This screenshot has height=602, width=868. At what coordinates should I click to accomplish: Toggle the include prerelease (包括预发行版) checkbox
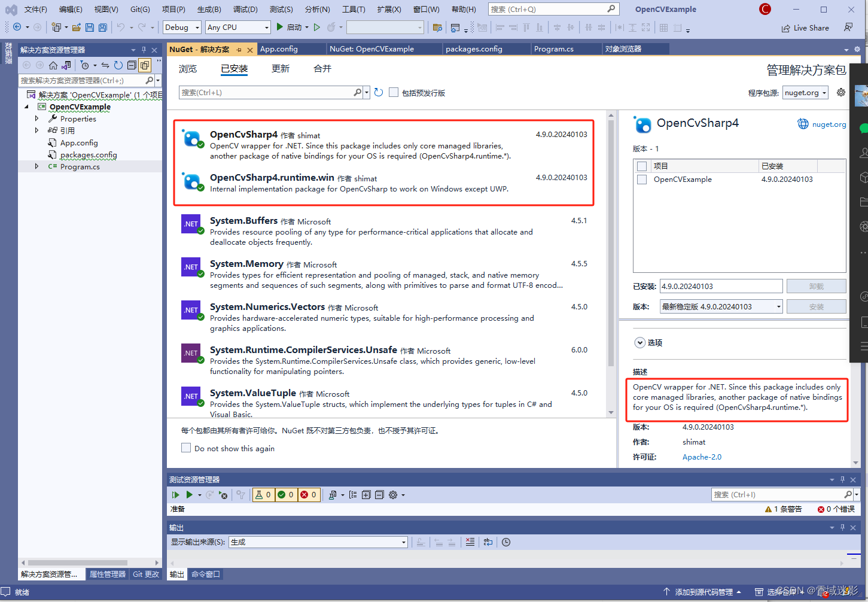pos(394,92)
